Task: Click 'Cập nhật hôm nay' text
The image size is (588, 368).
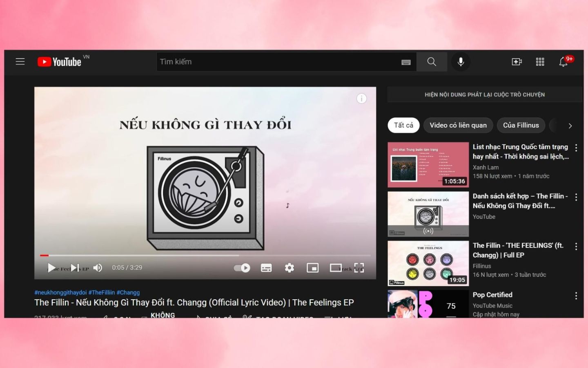Action: click(x=496, y=314)
